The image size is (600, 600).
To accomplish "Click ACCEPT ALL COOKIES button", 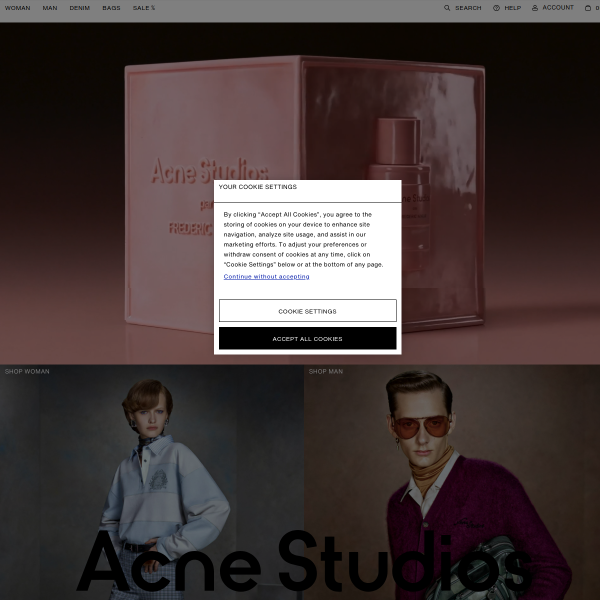I will coord(308,338).
